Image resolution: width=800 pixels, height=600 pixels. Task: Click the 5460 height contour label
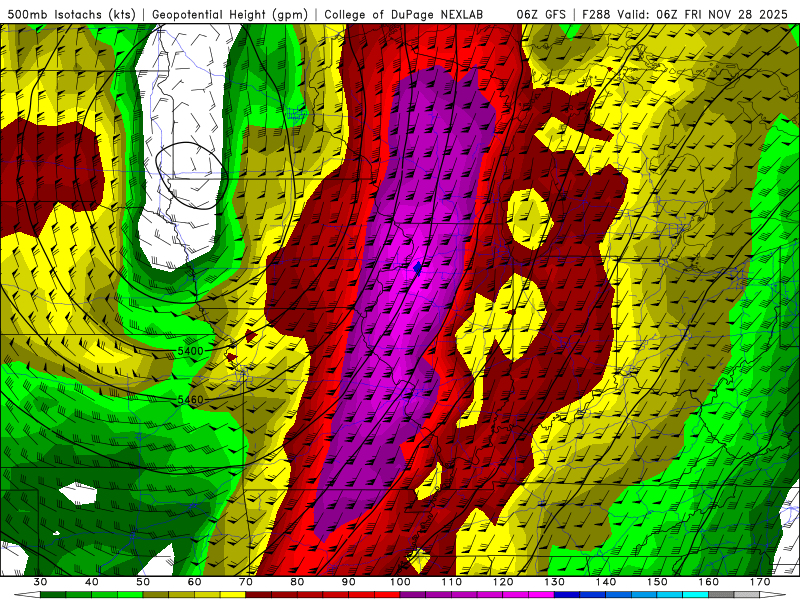click(190, 399)
